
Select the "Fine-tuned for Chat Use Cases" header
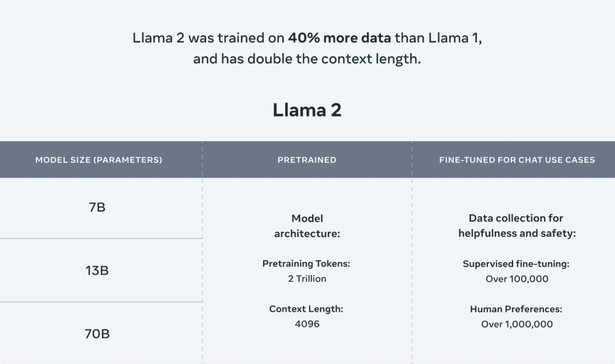point(517,160)
